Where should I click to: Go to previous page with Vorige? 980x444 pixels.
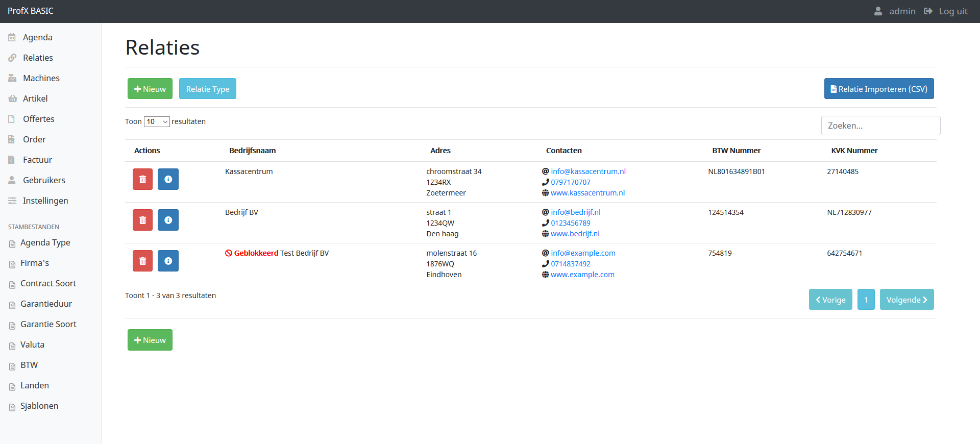tap(830, 300)
